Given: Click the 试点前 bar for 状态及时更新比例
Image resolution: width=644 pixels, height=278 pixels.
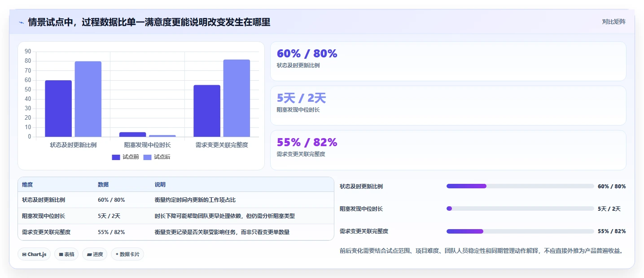Looking at the screenshot, I should pos(58,109).
